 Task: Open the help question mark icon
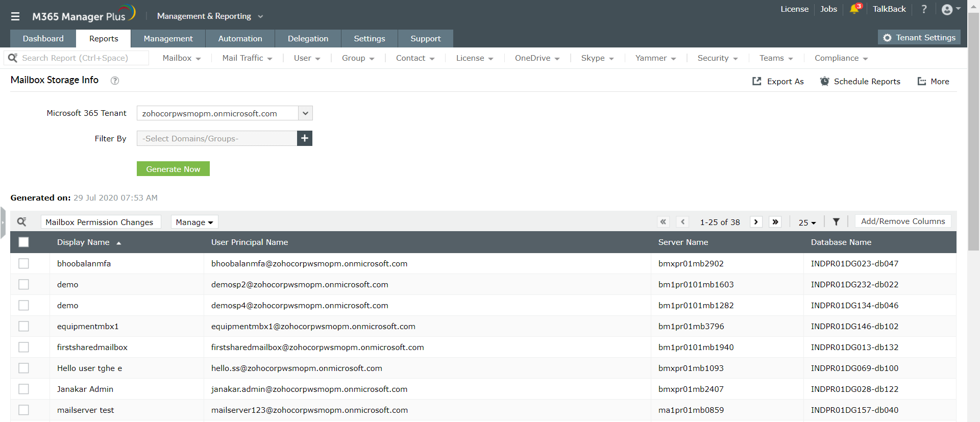click(924, 9)
